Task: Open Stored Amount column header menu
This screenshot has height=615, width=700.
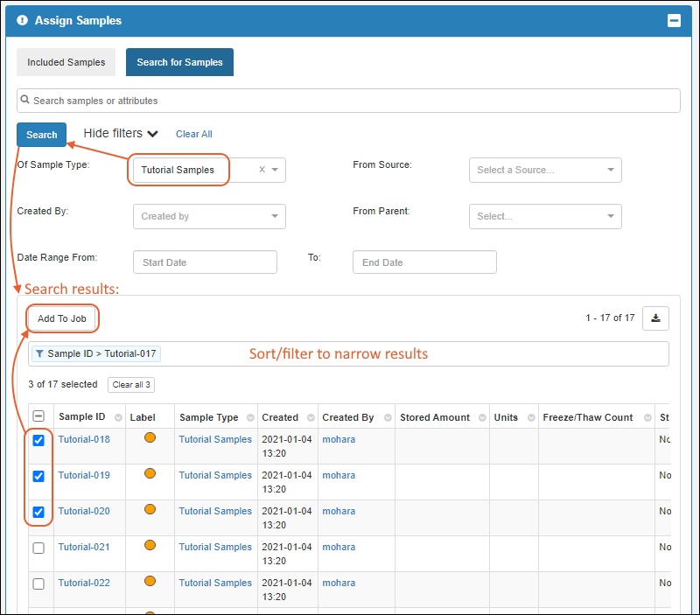Action: [479, 418]
